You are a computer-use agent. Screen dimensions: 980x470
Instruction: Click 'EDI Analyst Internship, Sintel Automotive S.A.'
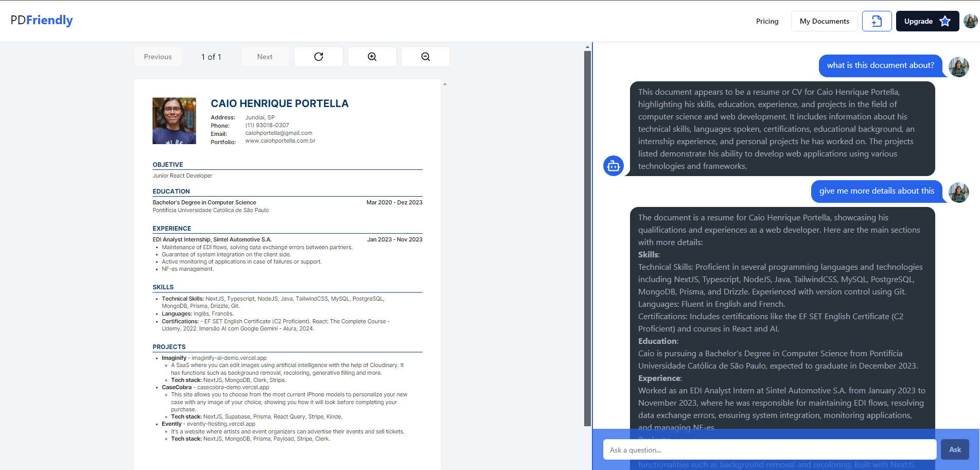click(212, 240)
